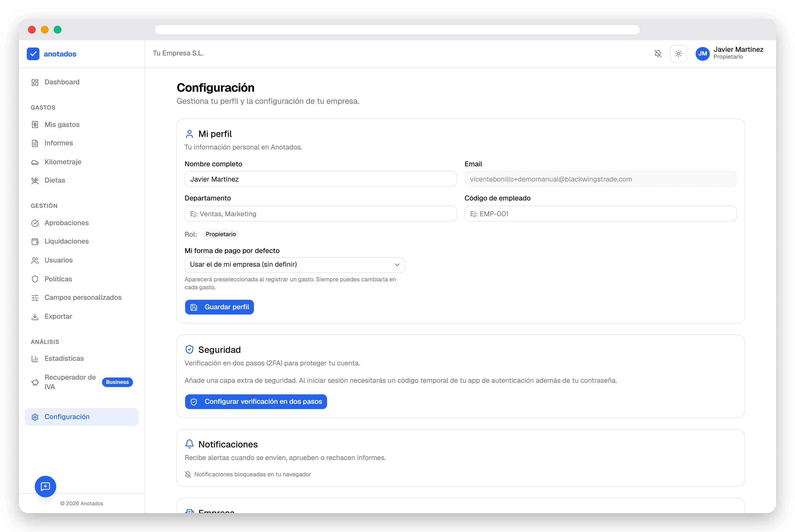Click the shield icon on the 2FA button
This screenshot has height=532, width=795.
click(194, 402)
